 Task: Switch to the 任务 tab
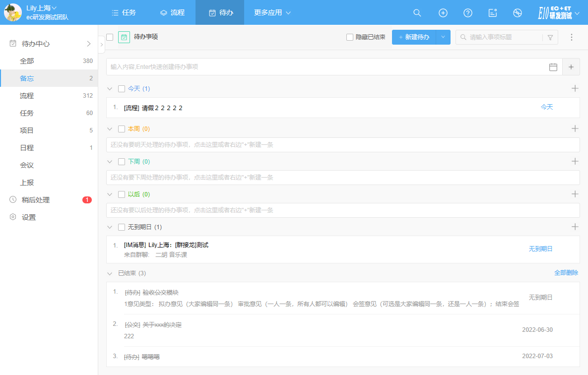click(x=124, y=12)
